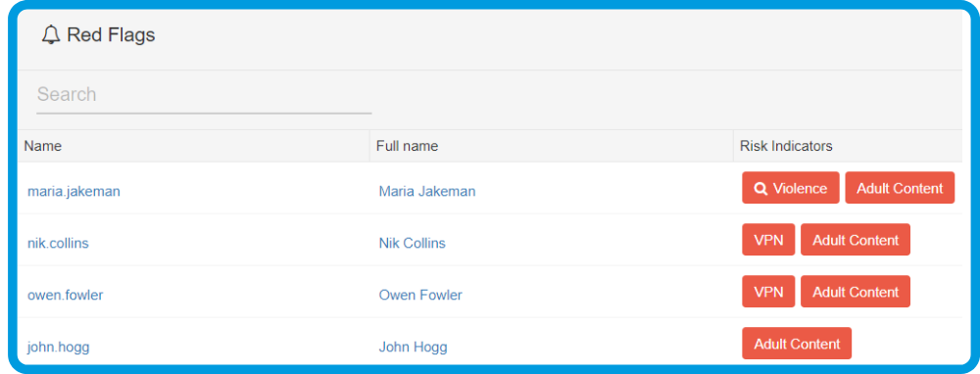980x374 pixels.
Task: Sort by the Risk Indicators column header
Action: click(x=786, y=146)
